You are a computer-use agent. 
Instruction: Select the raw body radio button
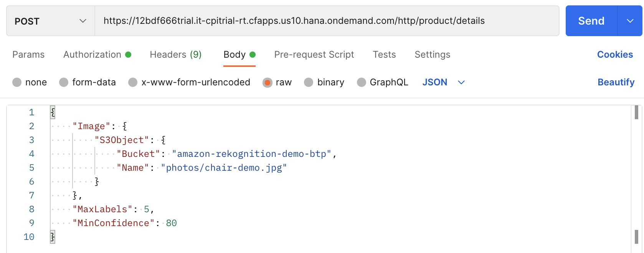(267, 82)
